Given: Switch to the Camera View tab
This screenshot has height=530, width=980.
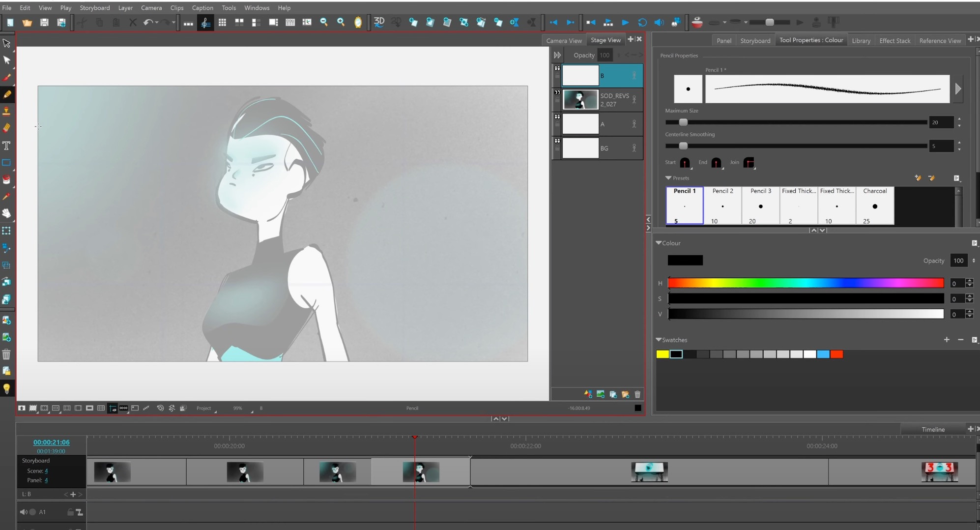Looking at the screenshot, I should [563, 40].
